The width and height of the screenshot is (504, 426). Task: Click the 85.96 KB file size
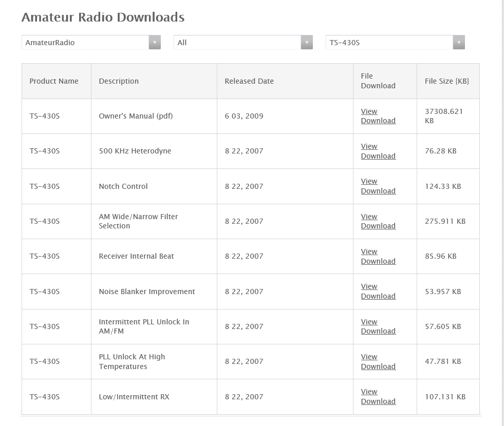tap(441, 256)
